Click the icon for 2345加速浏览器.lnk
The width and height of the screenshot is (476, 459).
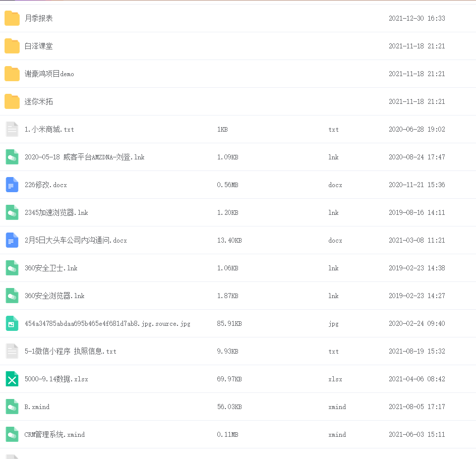point(12,212)
